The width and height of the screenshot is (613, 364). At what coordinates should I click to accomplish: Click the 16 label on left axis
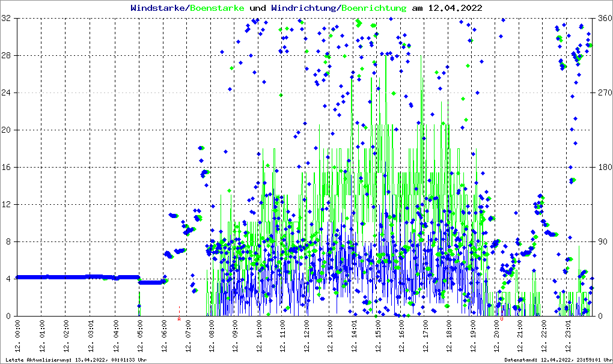[x=7, y=167]
